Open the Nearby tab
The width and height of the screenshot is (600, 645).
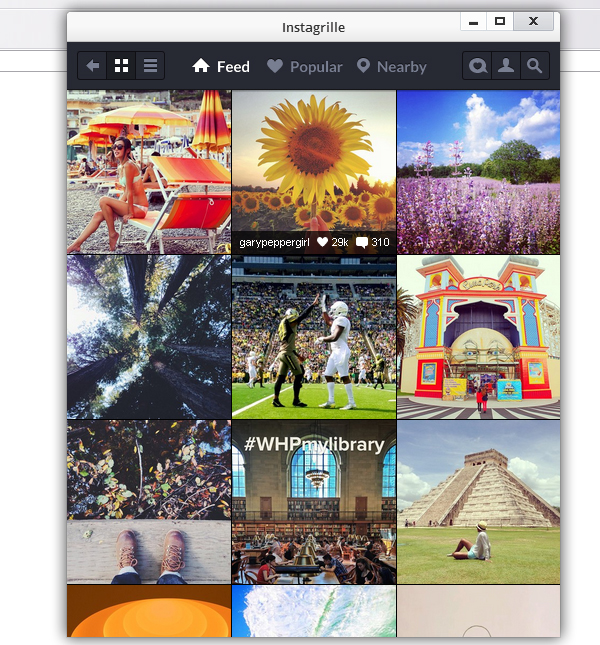click(x=392, y=66)
